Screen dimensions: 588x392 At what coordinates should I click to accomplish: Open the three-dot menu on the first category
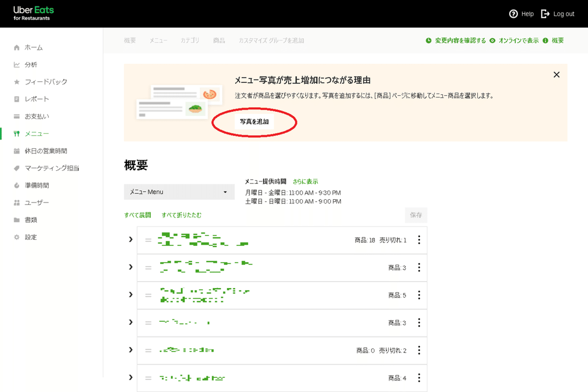coord(419,240)
